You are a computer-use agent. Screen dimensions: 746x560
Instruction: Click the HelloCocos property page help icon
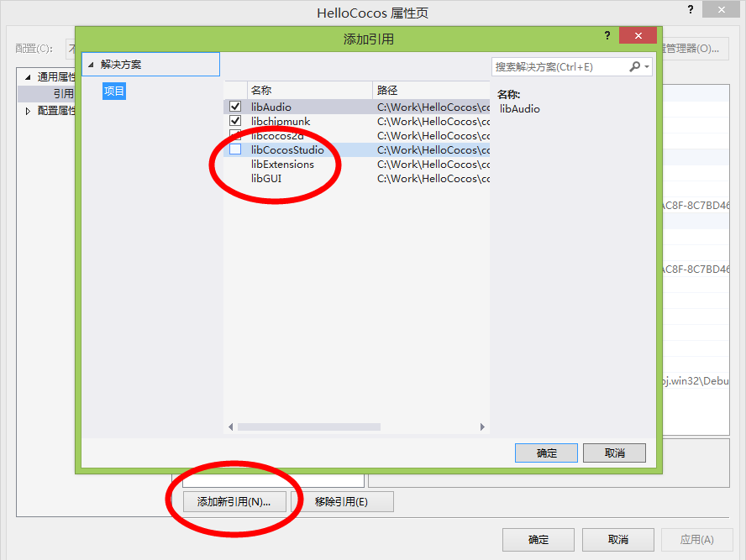point(691,9)
